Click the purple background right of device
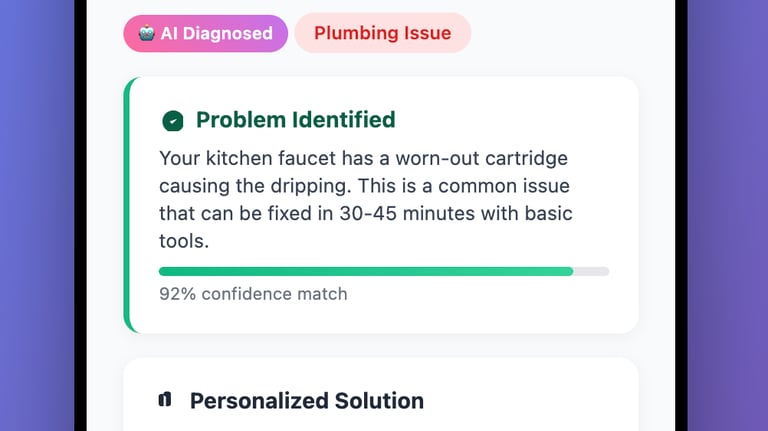The height and width of the screenshot is (431, 768). point(730,215)
